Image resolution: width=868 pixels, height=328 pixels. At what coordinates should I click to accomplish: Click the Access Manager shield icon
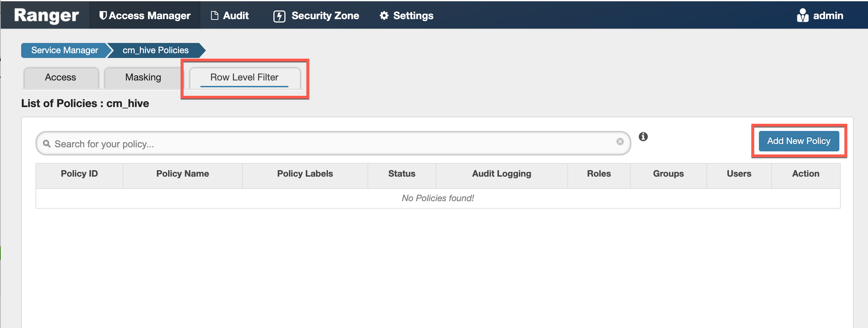click(103, 16)
